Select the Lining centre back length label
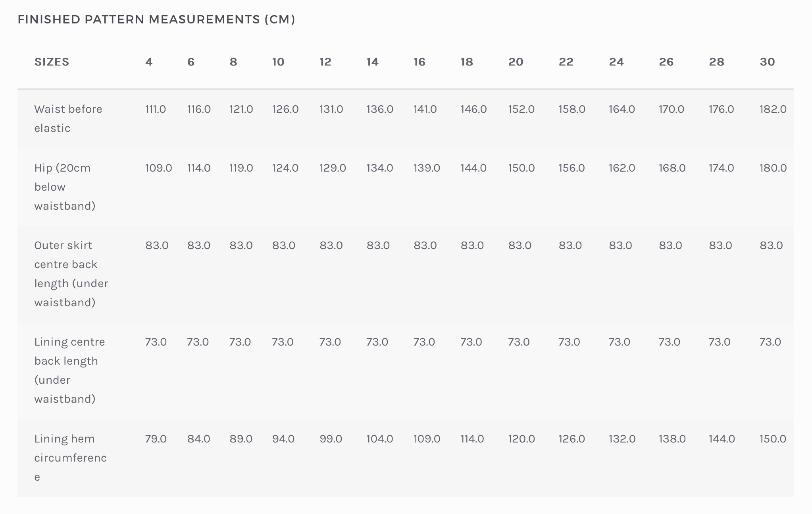 tap(69, 370)
